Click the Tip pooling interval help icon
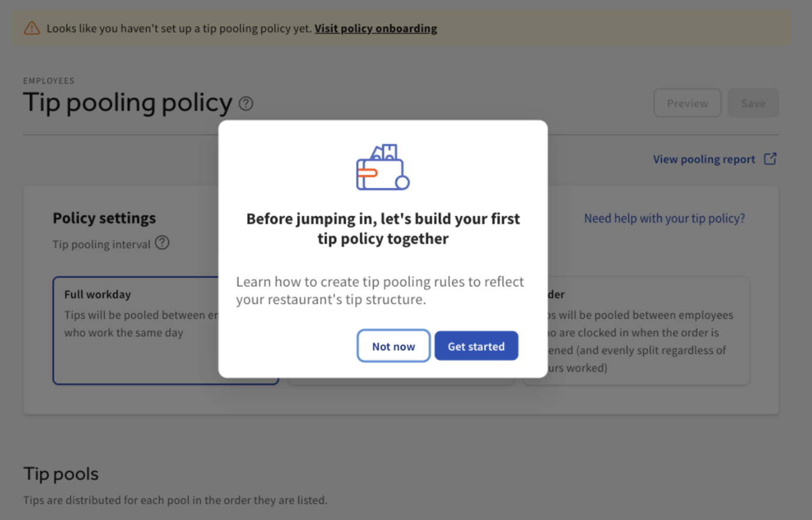The width and height of the screenshot is (812, 520). [162, 243]
